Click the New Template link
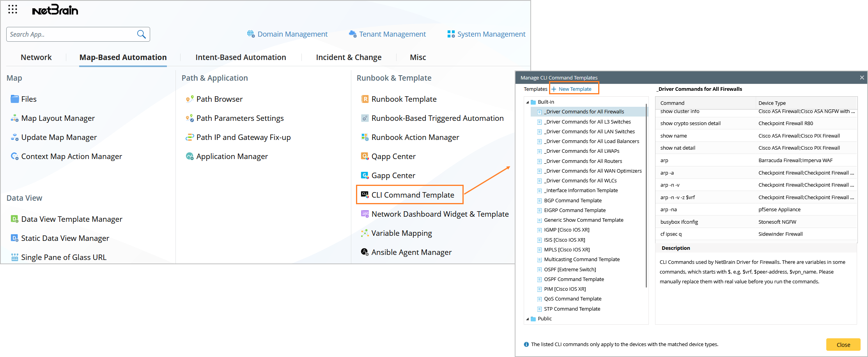 (574, 89)
